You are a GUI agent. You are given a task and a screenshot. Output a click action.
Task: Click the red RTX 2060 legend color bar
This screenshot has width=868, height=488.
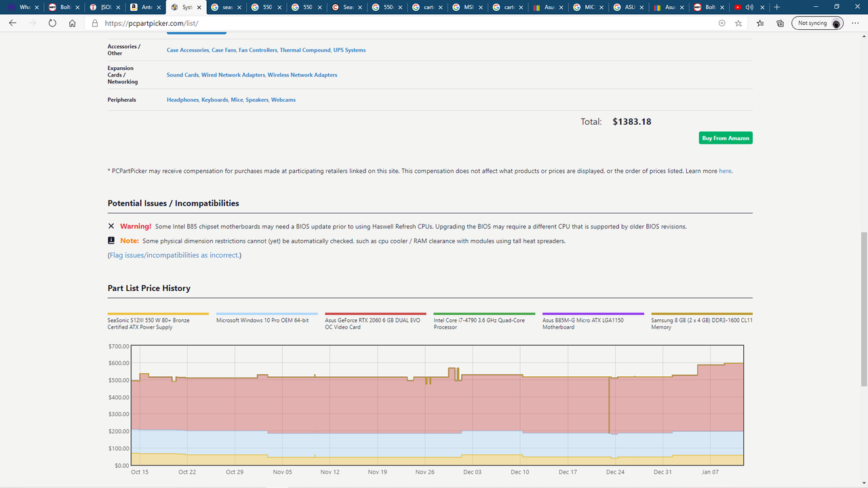pos(376,314)
